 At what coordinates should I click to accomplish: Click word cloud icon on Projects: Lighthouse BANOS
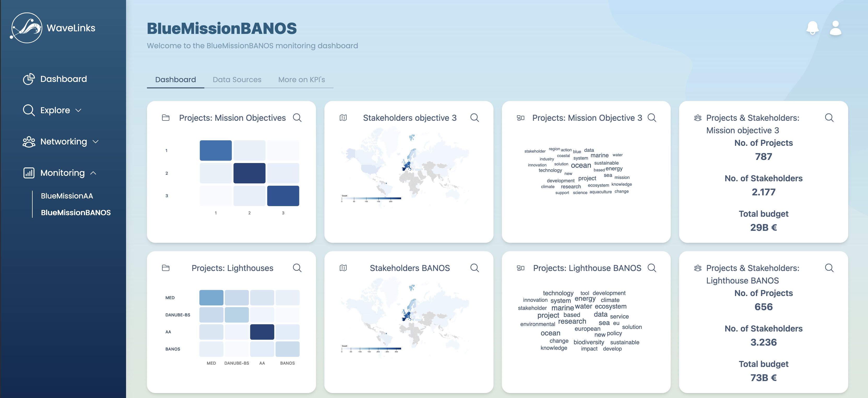pos(521,268)
